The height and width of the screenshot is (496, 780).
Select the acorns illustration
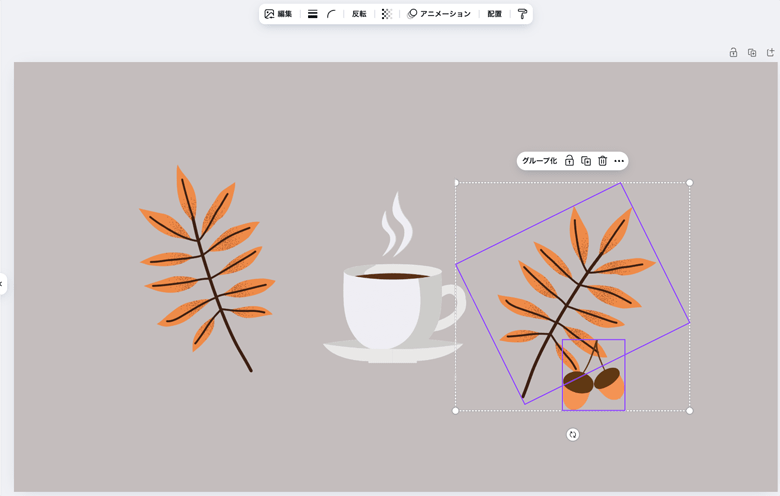click(x=593, y=375)
